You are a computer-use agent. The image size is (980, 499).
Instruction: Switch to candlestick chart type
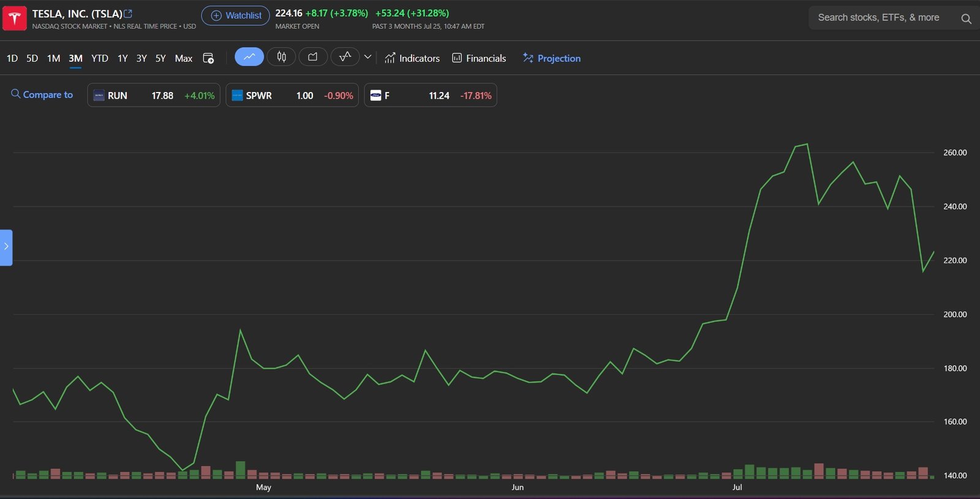(x=281, y=57)
